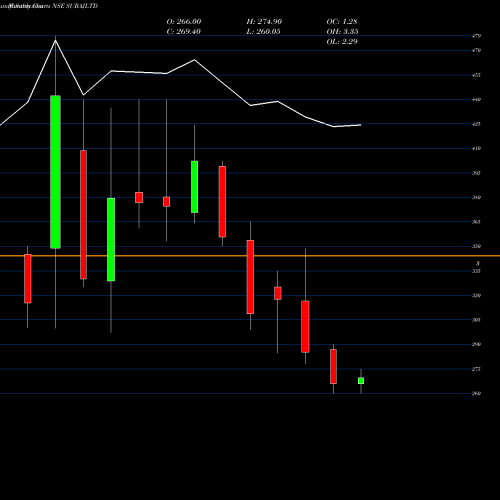Click the 410 price axis label

(476, 148)
